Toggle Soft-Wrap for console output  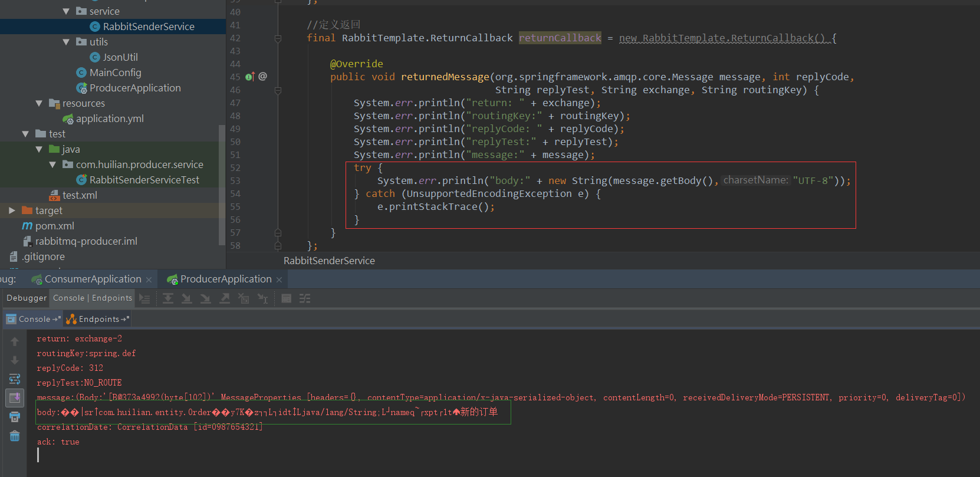tap(15, 379)
